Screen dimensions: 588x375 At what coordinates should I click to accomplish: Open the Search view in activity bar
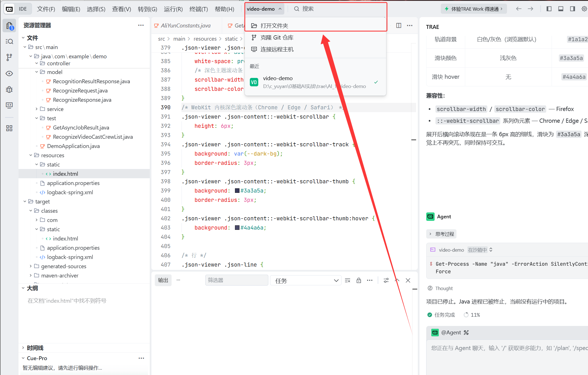(9, 41)
